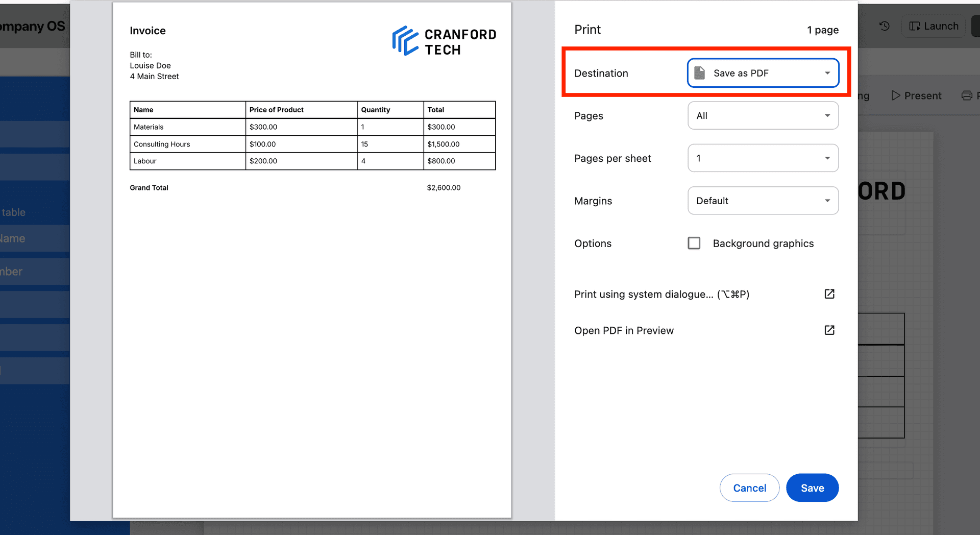Click the split-screen icon inside the Launch button

pos(914,26)
